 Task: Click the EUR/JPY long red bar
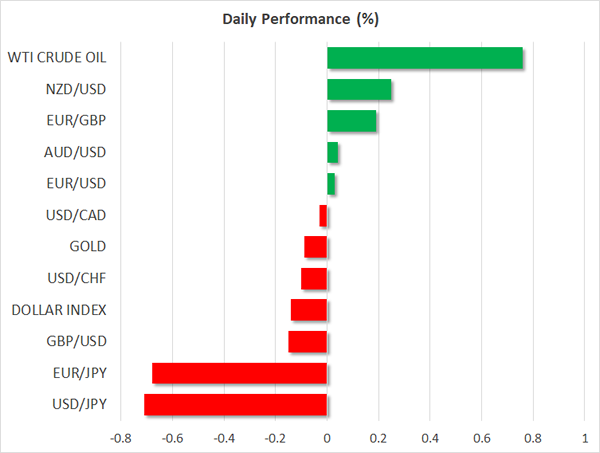240,373
